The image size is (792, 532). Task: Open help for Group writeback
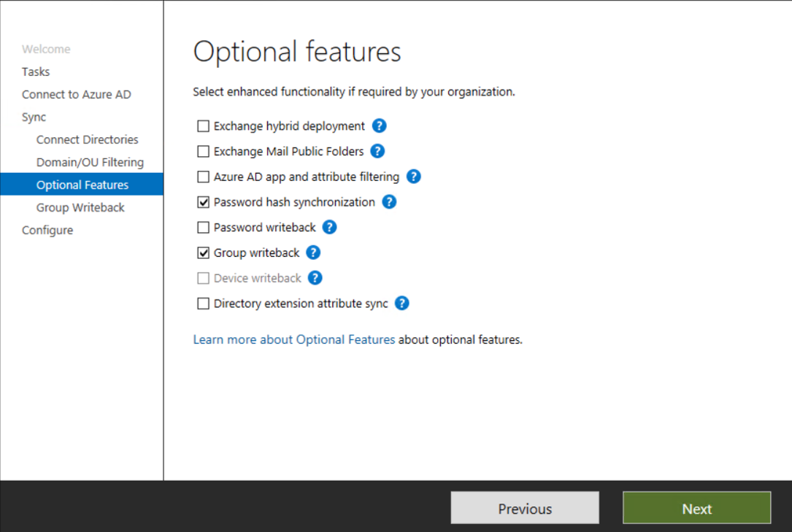point(312,252)
